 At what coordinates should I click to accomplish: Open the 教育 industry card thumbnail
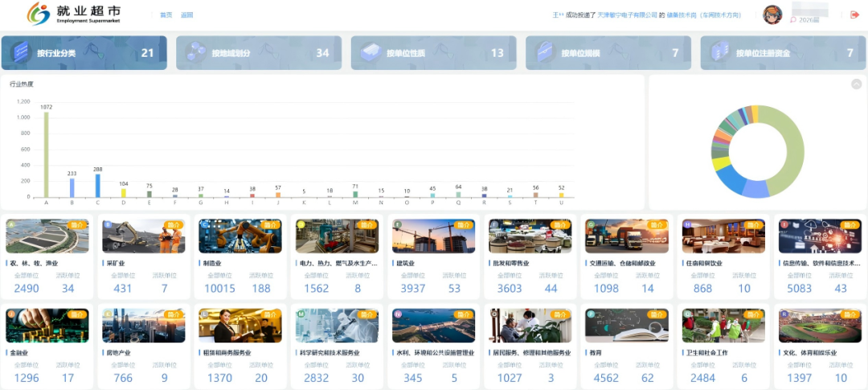[627, 326]
